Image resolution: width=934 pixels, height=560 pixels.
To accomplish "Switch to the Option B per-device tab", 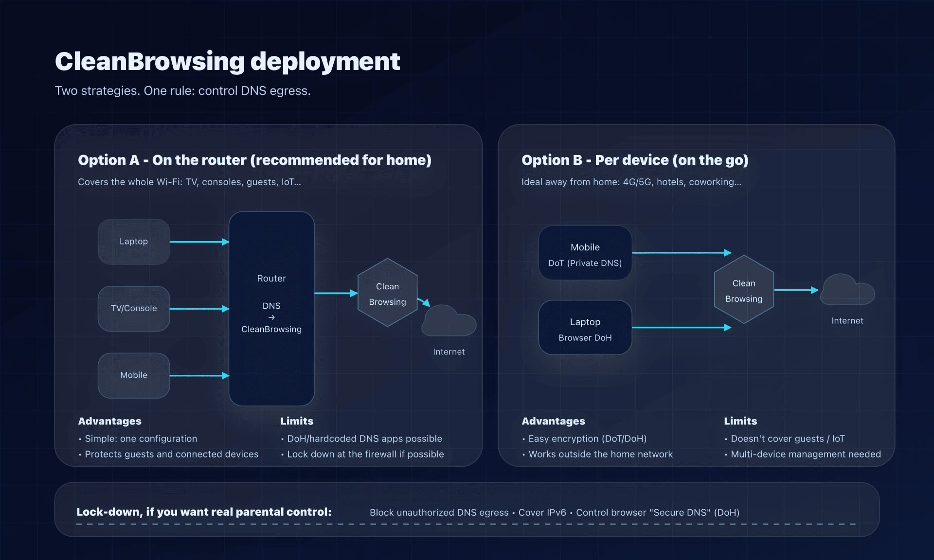I will [635, 160].
